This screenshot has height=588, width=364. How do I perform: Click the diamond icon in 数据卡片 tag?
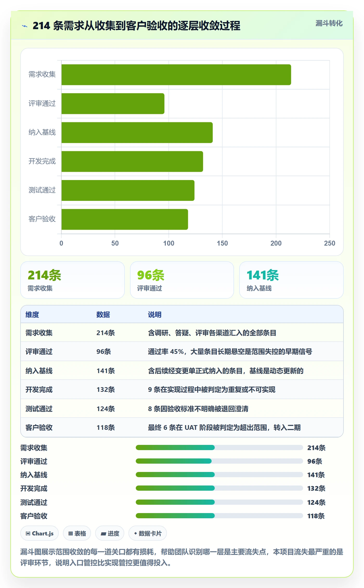click(x=135, y=533)
